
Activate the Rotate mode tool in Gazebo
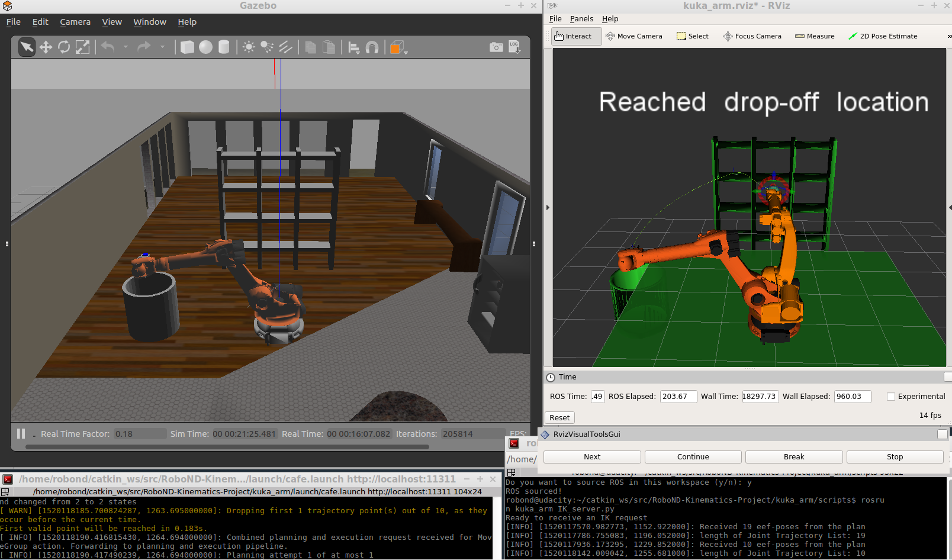point(64,47)
